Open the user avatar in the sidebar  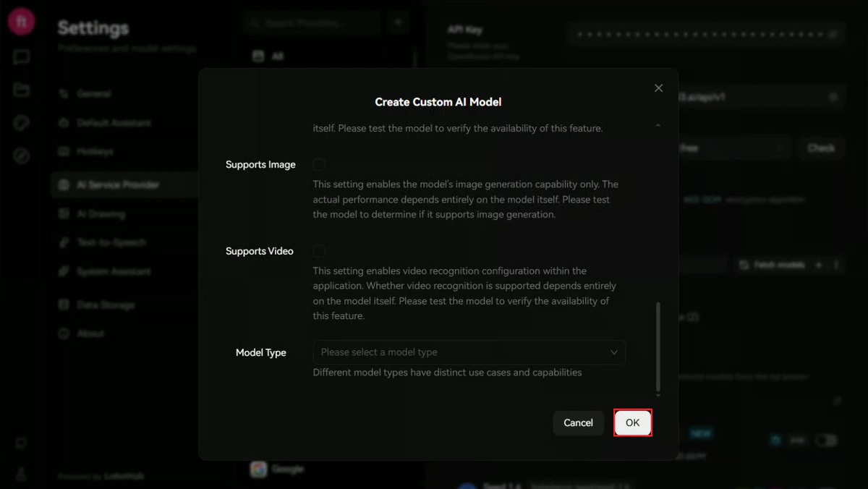[22, 22]
